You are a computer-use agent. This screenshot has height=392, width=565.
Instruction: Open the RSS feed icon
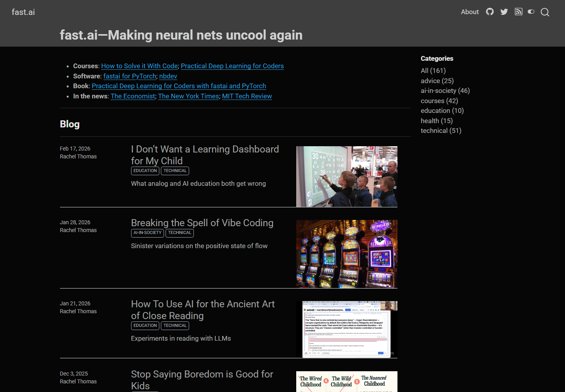tap(519, 12)
